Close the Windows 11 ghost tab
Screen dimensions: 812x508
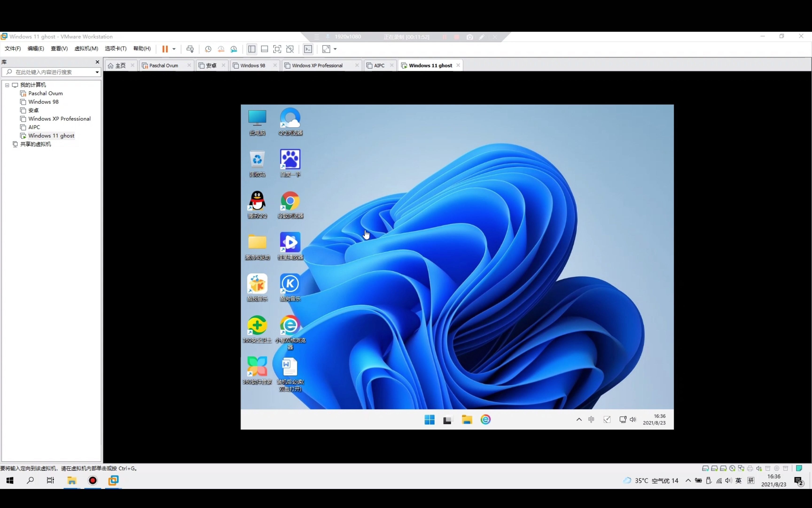point(458,65)
